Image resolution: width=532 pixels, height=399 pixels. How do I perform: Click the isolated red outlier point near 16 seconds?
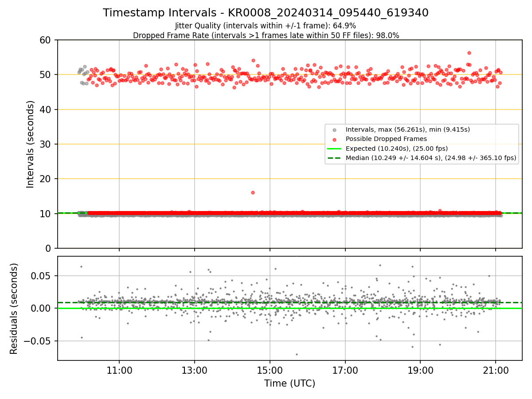pyautogui.click(x=253, y=192)
